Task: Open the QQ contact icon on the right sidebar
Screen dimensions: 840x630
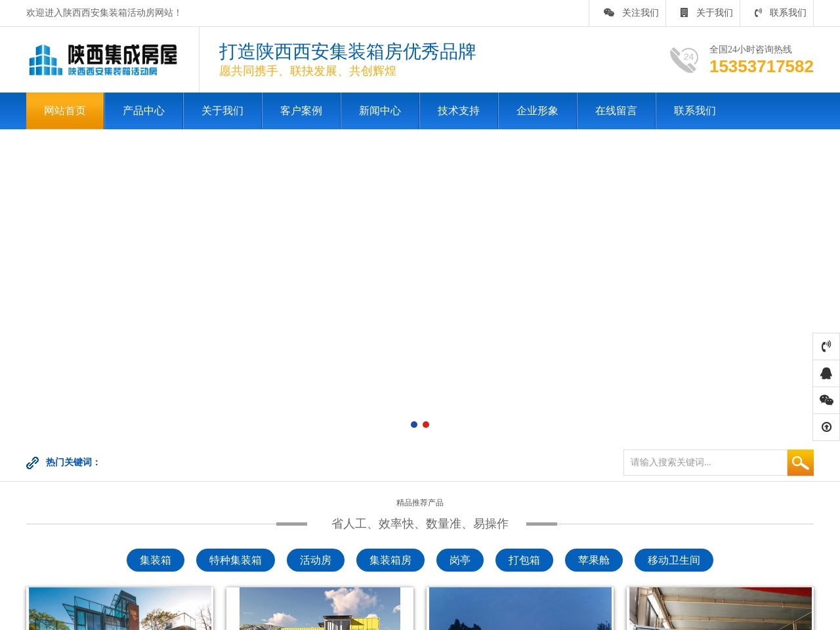Action: coord(826,373)
